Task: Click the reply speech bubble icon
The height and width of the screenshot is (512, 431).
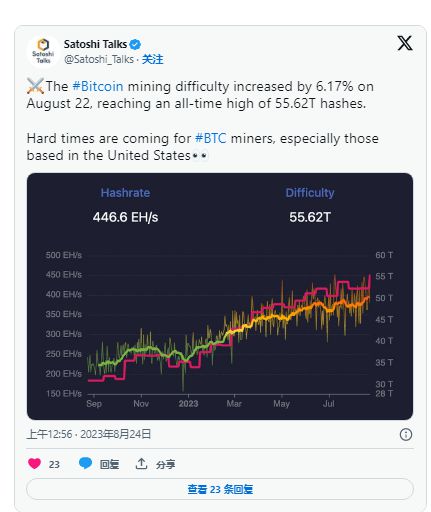Action: [x=85, y=463]
